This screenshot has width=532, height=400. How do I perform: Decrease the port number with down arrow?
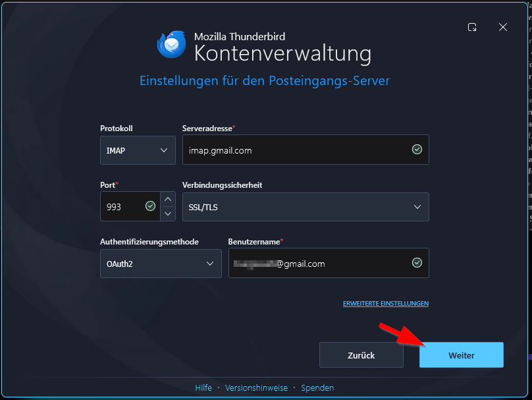coord(168,214)
